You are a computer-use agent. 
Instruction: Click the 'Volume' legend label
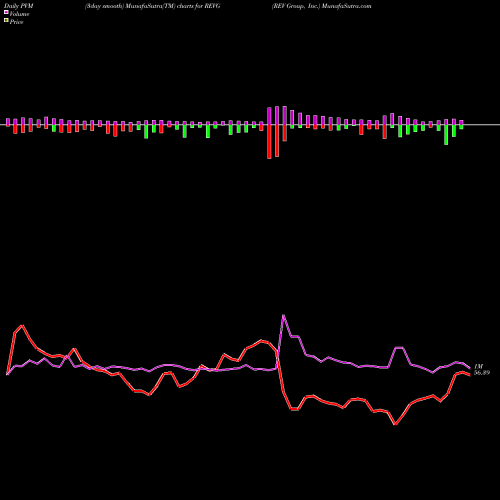(19, 14)
